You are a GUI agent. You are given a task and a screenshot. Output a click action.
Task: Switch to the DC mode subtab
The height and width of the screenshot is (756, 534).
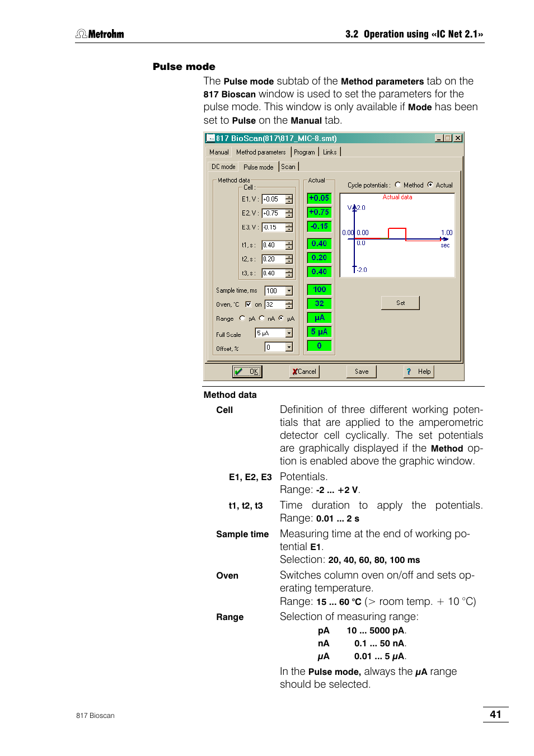pos(223,167)
